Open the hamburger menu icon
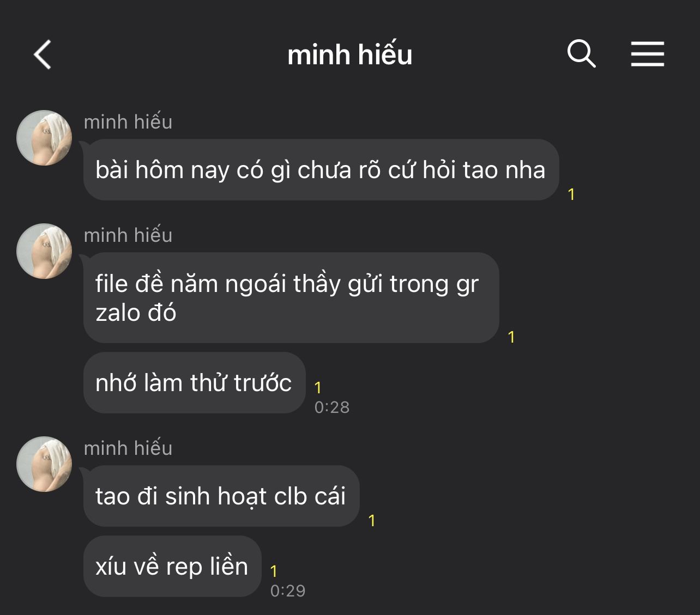The height and width of the screenshot is (615, 700). [x=648, y=54]
